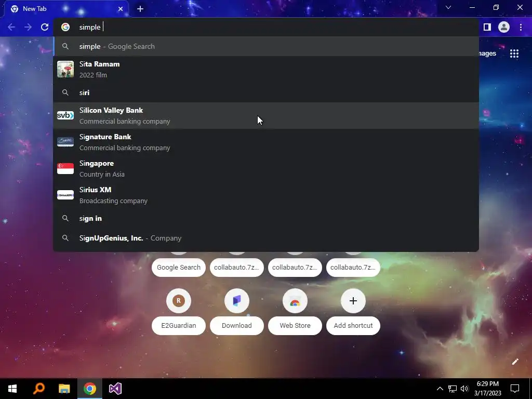Open the Chrome profile avatar
532x399 pixels.
[504, 27]
